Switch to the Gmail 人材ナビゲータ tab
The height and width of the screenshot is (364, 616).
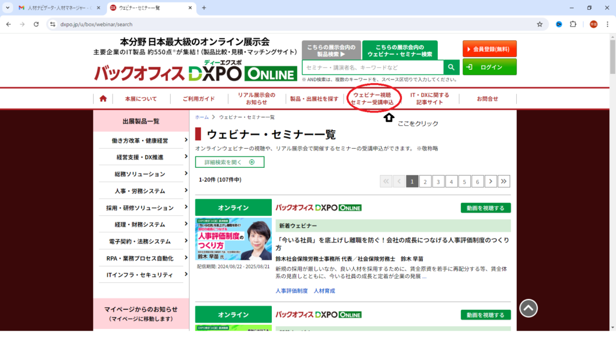59,8
